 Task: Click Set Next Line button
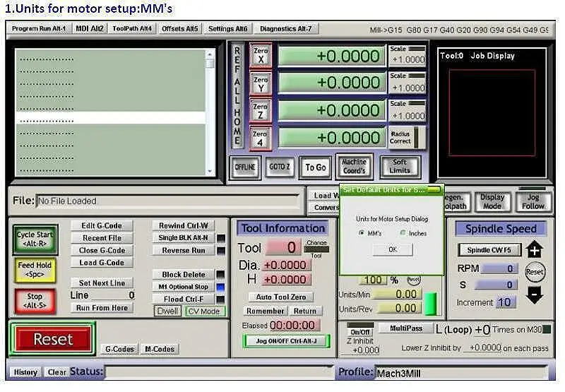[102, 283]
